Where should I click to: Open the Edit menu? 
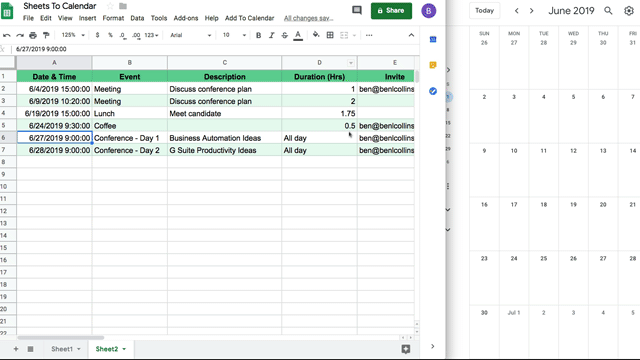click(x=46, y=18)
